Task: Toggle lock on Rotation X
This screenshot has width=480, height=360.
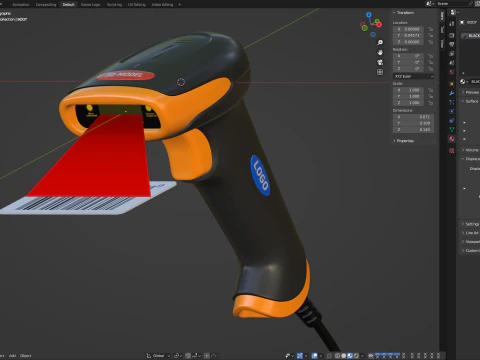Action: (x=430, y=56)
